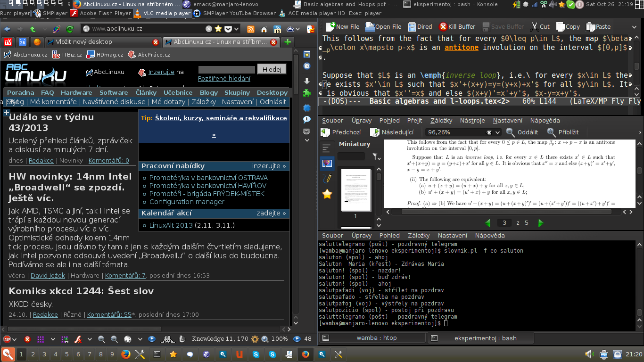Click Emacs New File toolbar icon

pyautogui.click(x=342, y=27)
